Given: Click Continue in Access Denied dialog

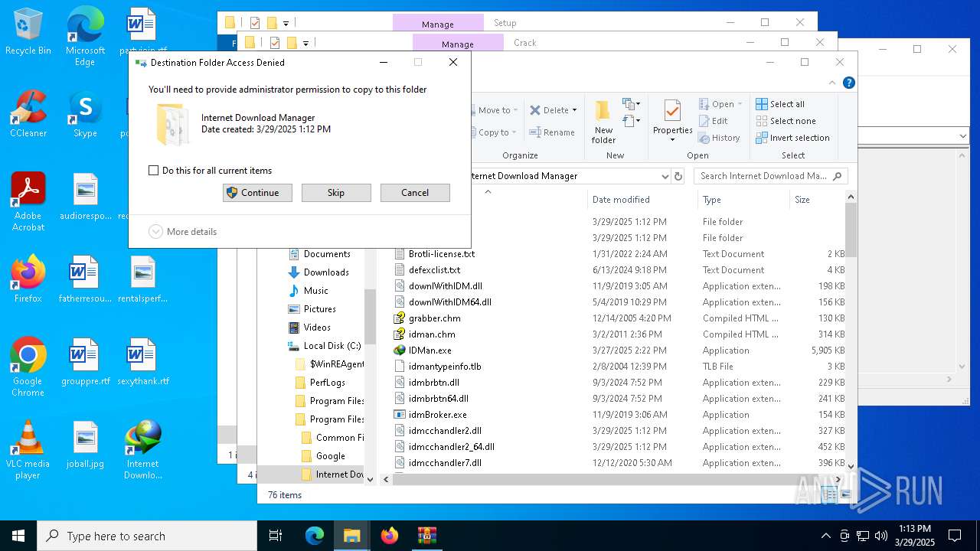Looking at the screenshot, I should (x=257, y=193).
